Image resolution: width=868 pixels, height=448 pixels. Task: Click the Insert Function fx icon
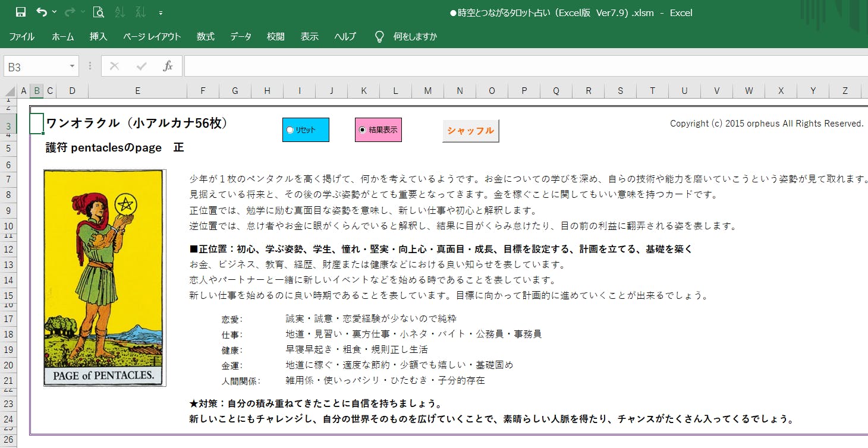tap(168, 66)
